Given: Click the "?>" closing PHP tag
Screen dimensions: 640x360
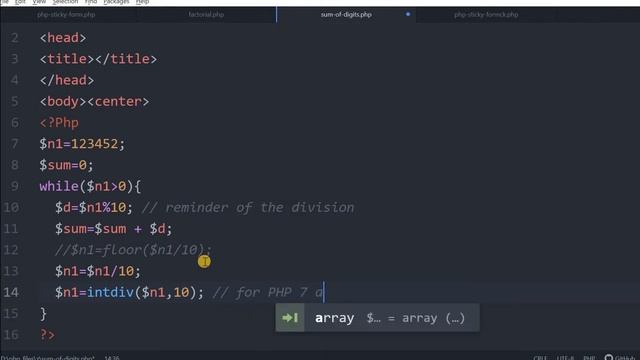Looking at the screenshot, I should (x=47, y=335).
